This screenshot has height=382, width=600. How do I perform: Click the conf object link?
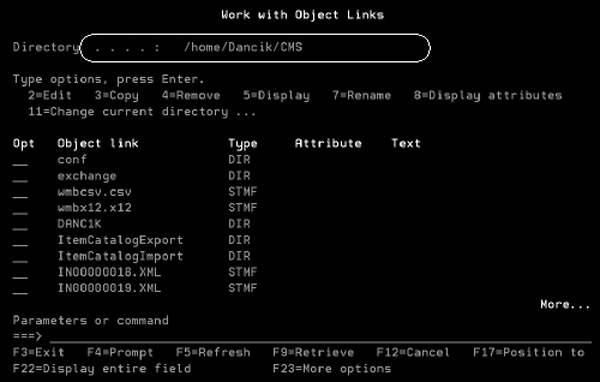(72, 160)
